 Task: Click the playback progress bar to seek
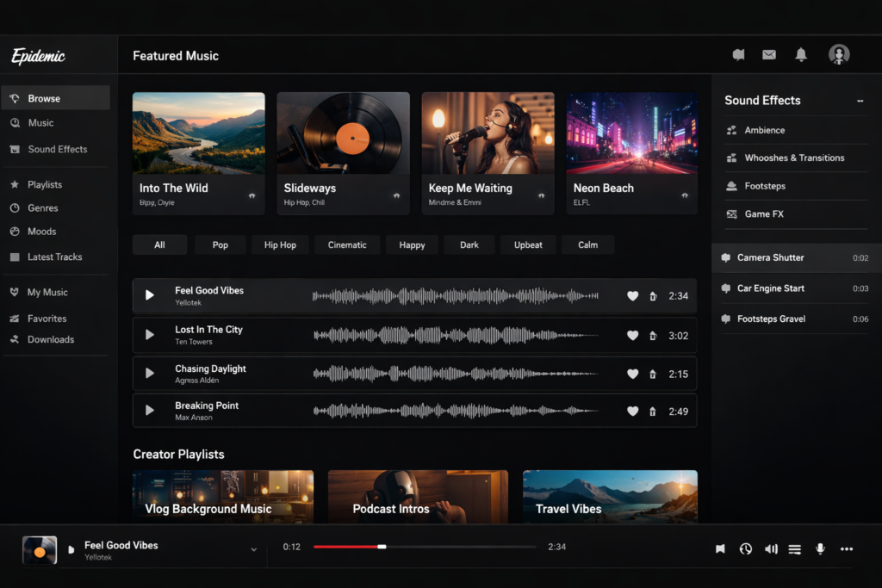click(422, 546)
